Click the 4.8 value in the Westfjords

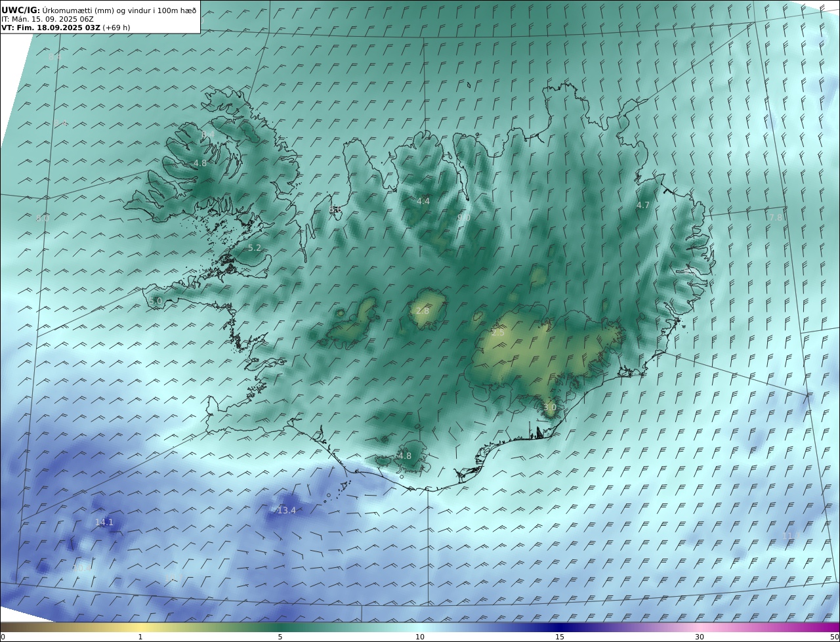point(200,163)
